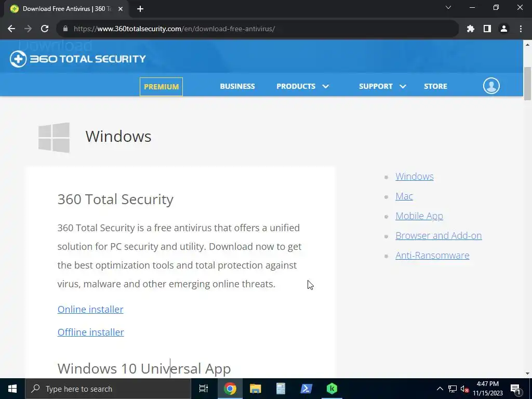Click the 360 Total Security logo

click(x=78, y=59)
